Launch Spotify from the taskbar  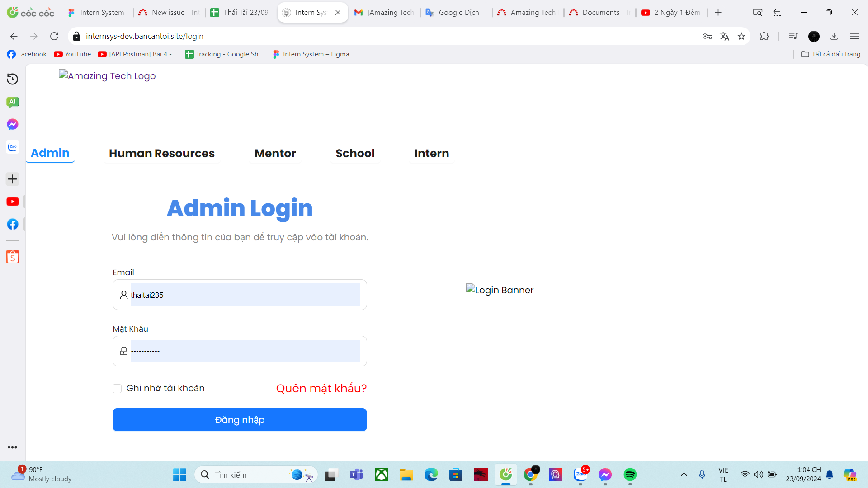(630, 474)
